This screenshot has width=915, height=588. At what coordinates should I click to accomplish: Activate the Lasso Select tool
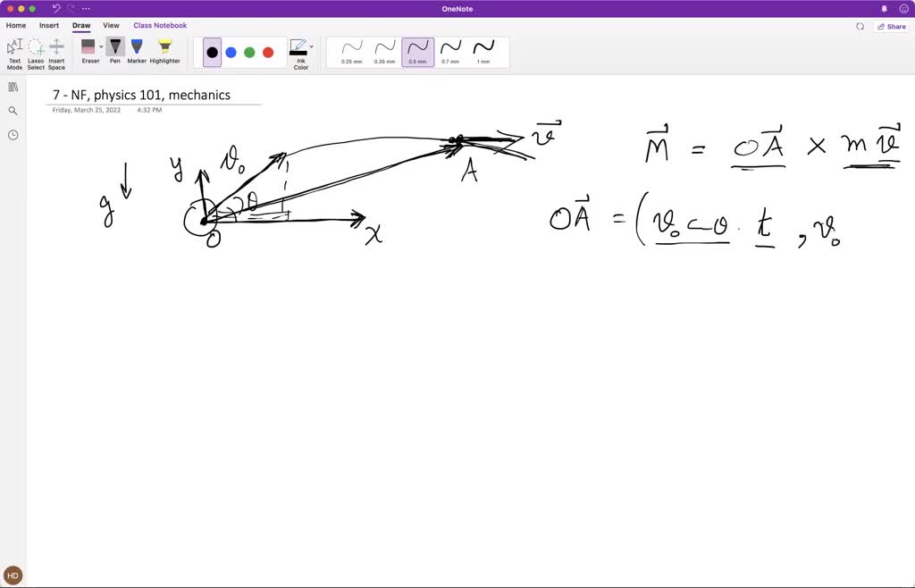point(35,51)
